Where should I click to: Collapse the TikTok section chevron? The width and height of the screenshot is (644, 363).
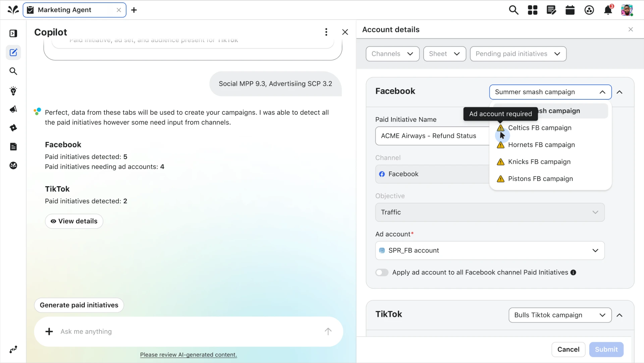[620, 315]
